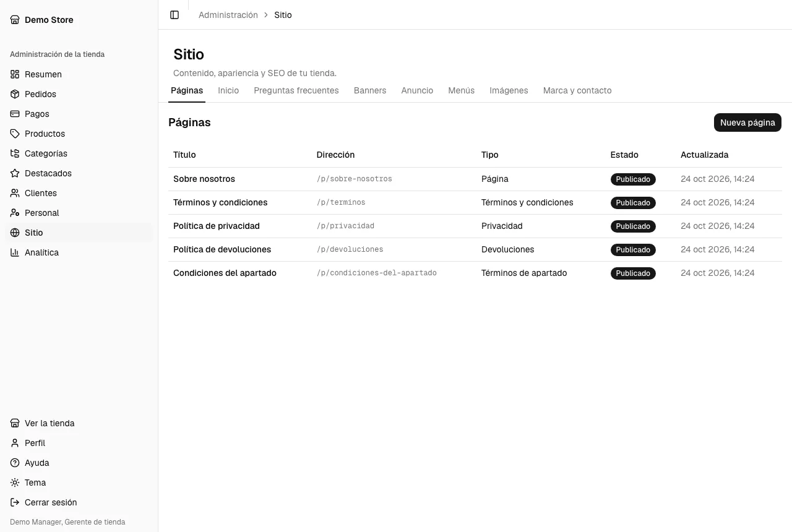Click the Pedidos box icon
792x532 pixels.
[15, 94]
